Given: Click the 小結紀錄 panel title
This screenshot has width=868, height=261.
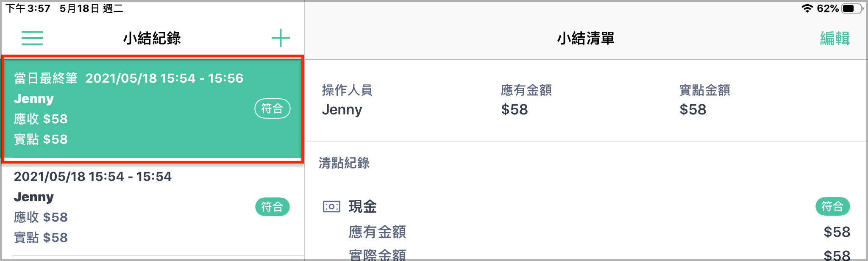Looking at the screenshot, I should coord(152,38).
